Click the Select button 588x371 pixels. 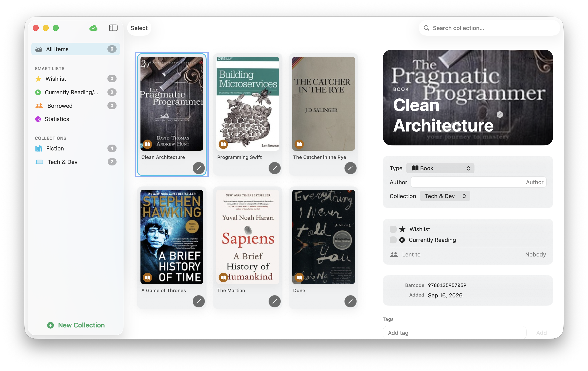point(139,28)
